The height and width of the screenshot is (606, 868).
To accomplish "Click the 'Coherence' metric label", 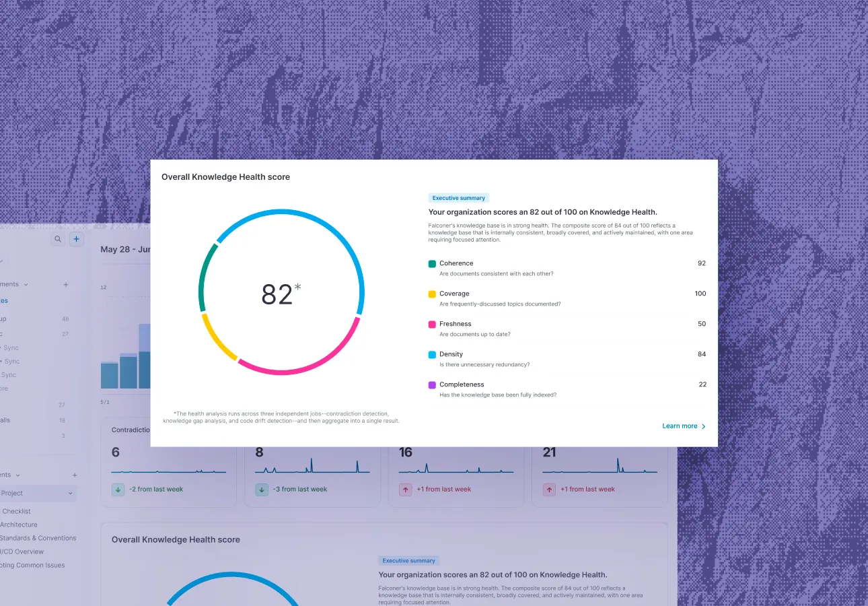I will point(456,263).
